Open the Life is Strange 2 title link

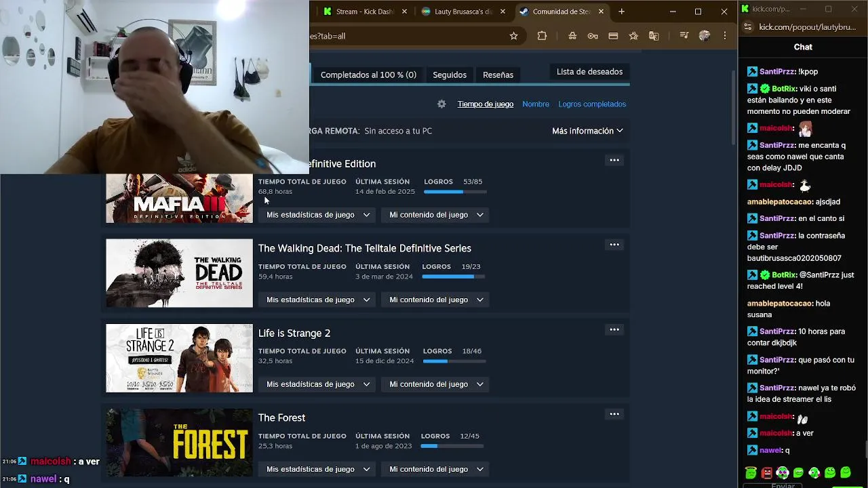tap(294, 333)
